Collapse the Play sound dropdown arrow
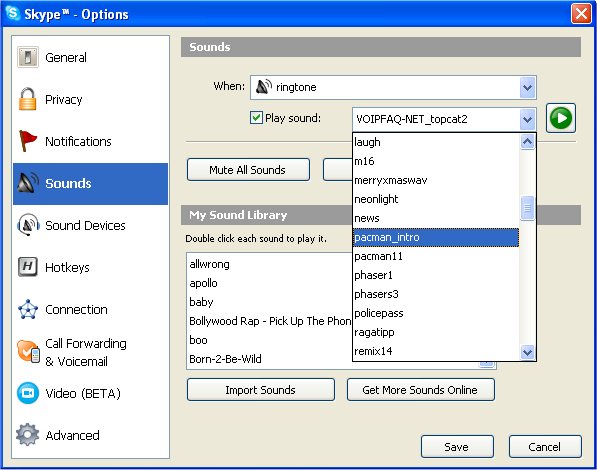 point(527,119)
